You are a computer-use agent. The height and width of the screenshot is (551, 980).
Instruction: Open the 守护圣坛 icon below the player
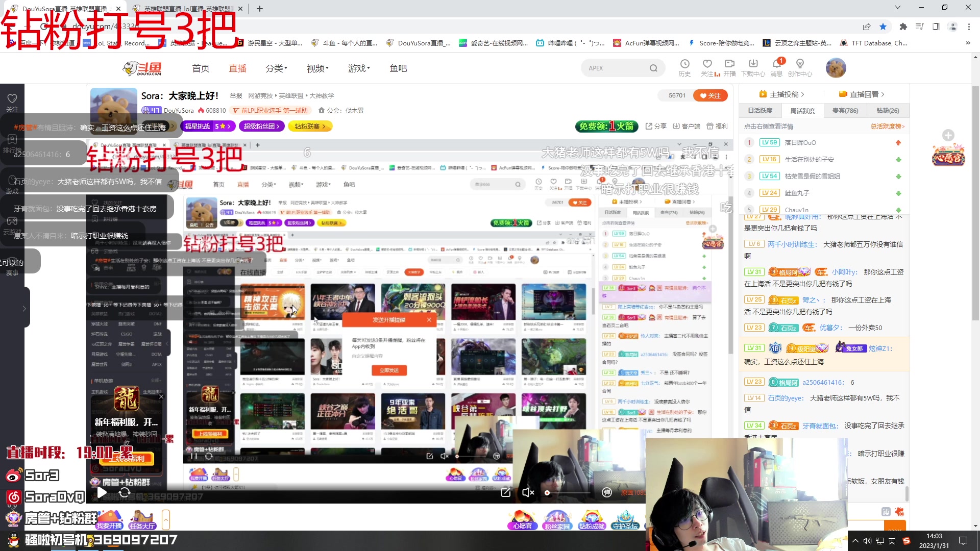[x=625, y=520]
